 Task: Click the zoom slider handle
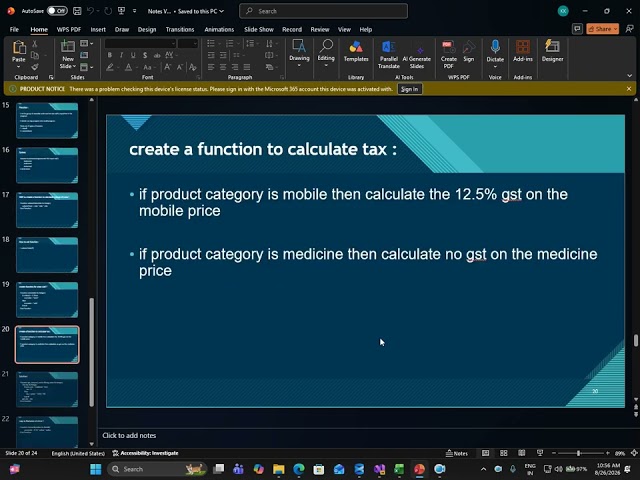point(578,453)
